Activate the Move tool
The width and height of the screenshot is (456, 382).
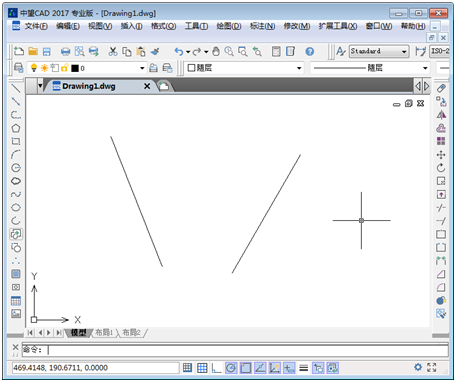(x=441, y=155)
